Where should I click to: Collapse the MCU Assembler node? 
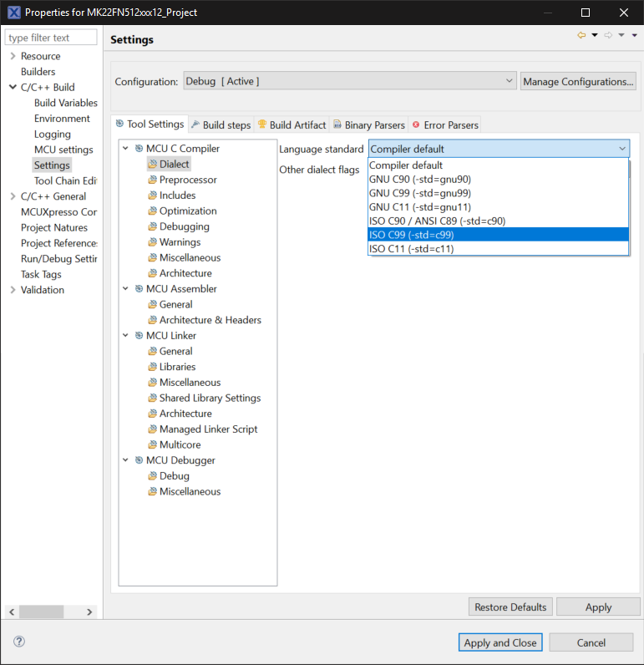point(125,289)
